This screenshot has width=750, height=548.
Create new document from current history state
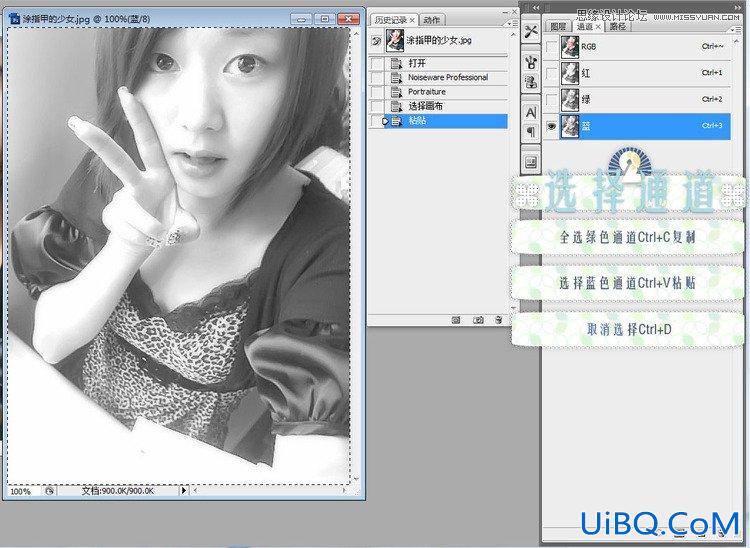[456, 320]
